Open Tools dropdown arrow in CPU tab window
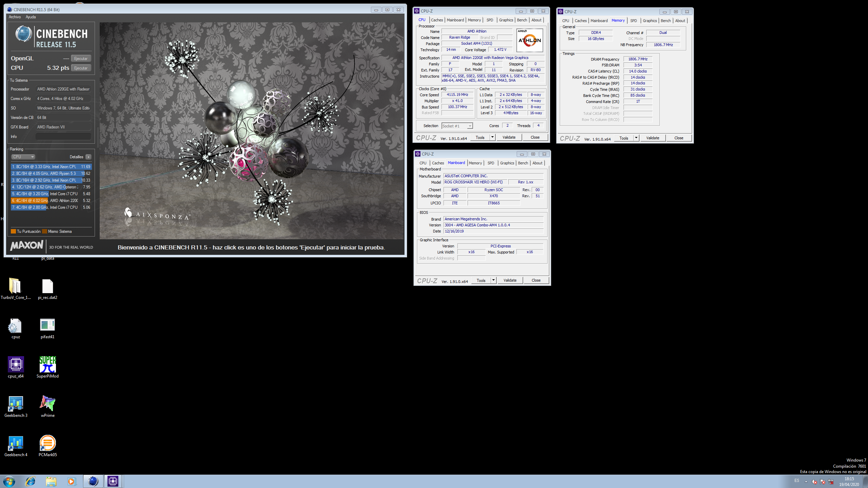The image size is (868, 488). (x=493, y=137)
